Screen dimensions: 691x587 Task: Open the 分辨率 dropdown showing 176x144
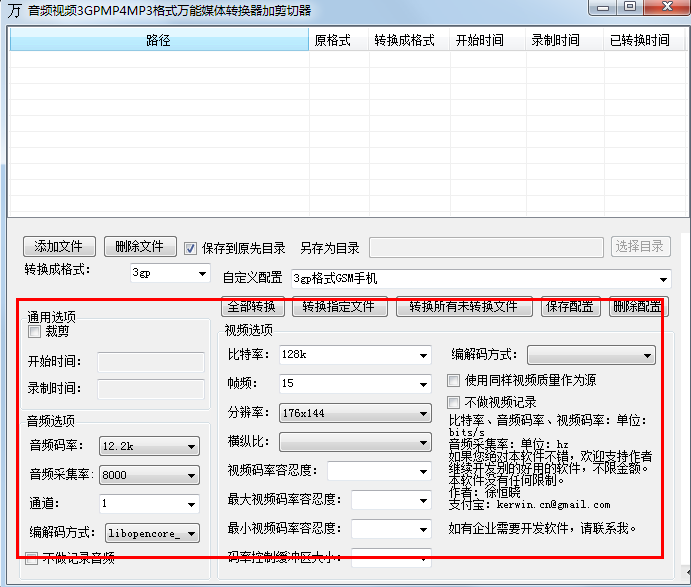click(355, 413)
